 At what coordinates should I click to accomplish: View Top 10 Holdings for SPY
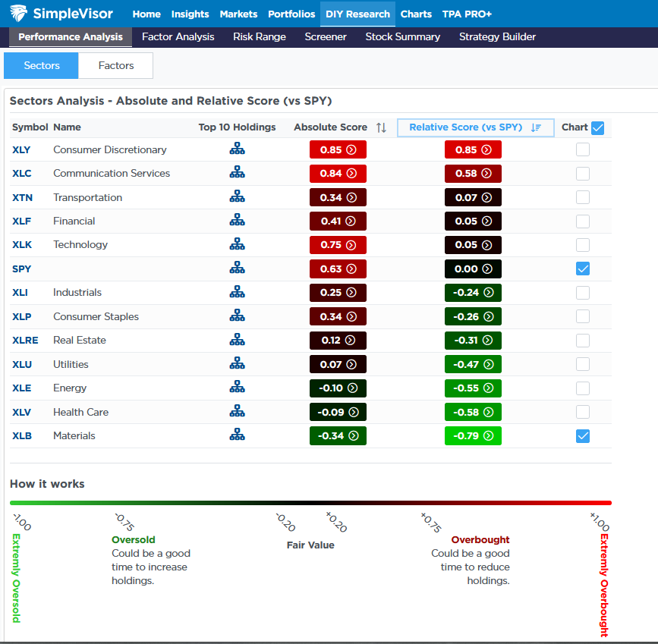237,268
